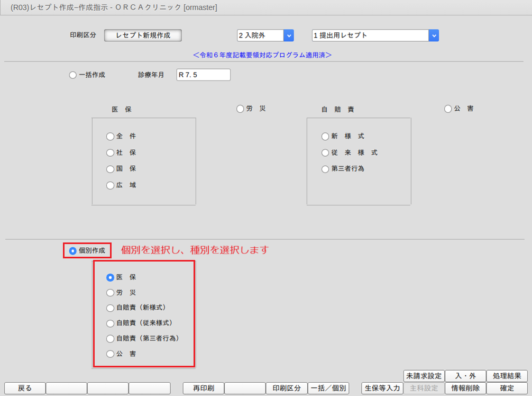Select the 国保 radio option
This screenshot has width=532, height=396.
tap(110, 169)
